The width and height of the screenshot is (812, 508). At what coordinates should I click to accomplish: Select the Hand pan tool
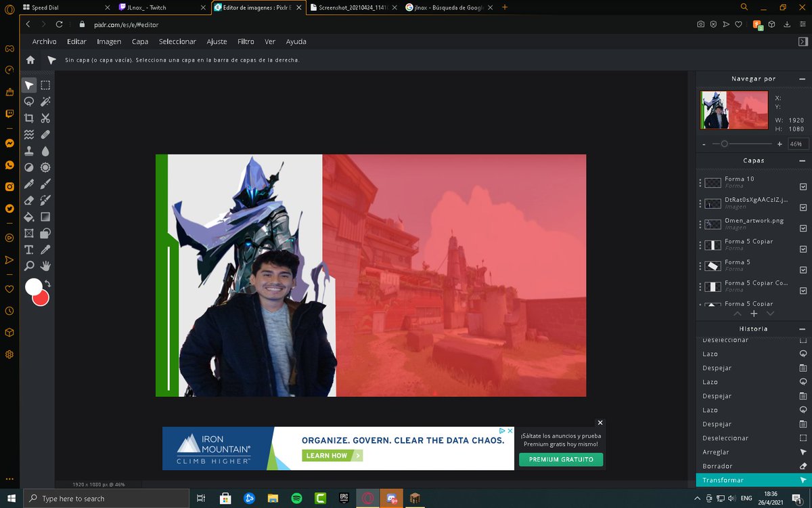pyautogui.click(x=45, y=266)
